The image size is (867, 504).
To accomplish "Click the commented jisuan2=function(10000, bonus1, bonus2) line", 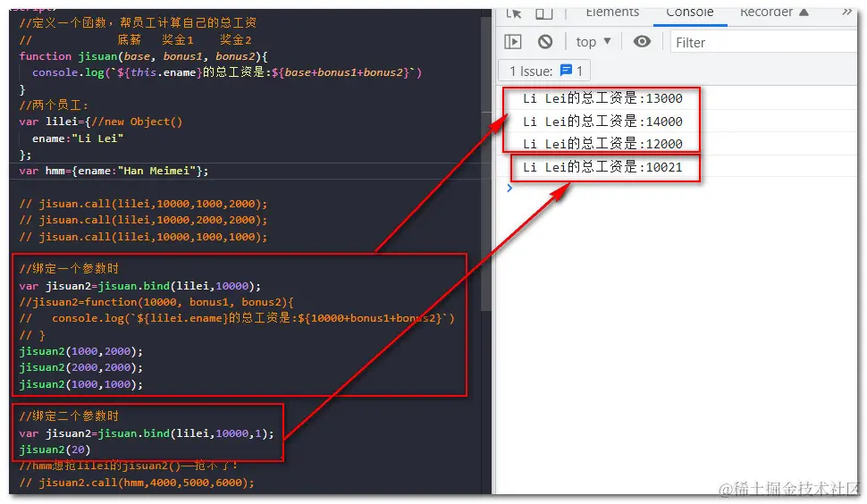I will [x=156, y=302].
